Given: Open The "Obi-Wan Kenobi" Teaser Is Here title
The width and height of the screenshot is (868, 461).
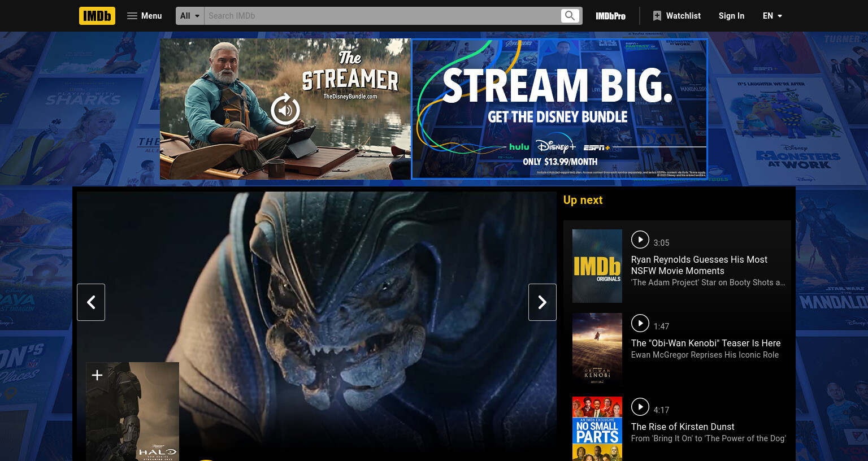Looking at the screenshot, I should point(706,343).
